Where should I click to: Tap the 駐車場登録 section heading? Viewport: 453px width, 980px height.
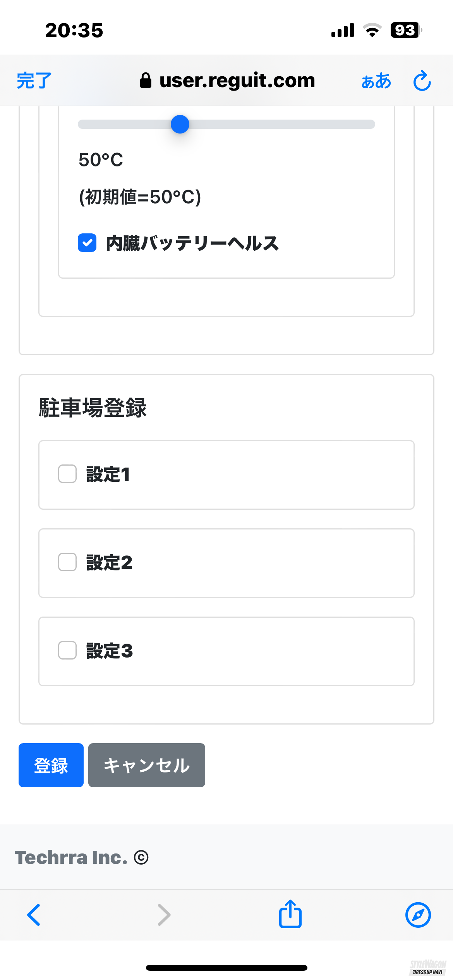coord(93,408)
